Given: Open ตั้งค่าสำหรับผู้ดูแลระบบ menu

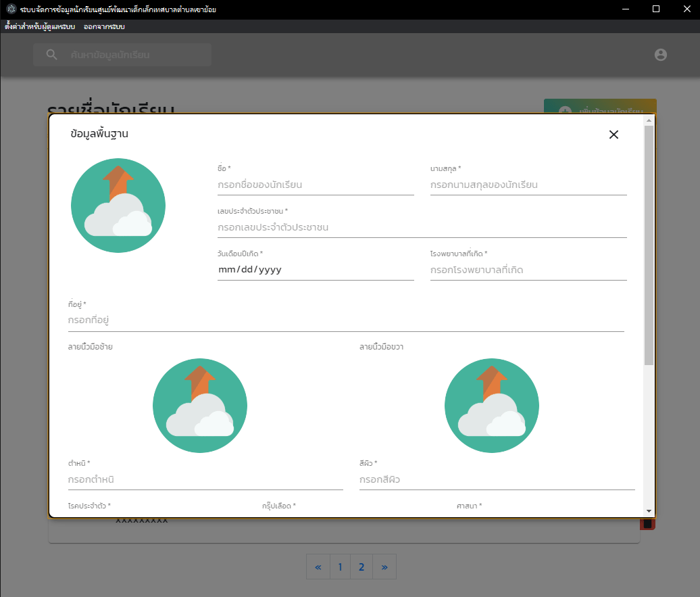Looking at the screenshot, I should (x=40, y=26).
